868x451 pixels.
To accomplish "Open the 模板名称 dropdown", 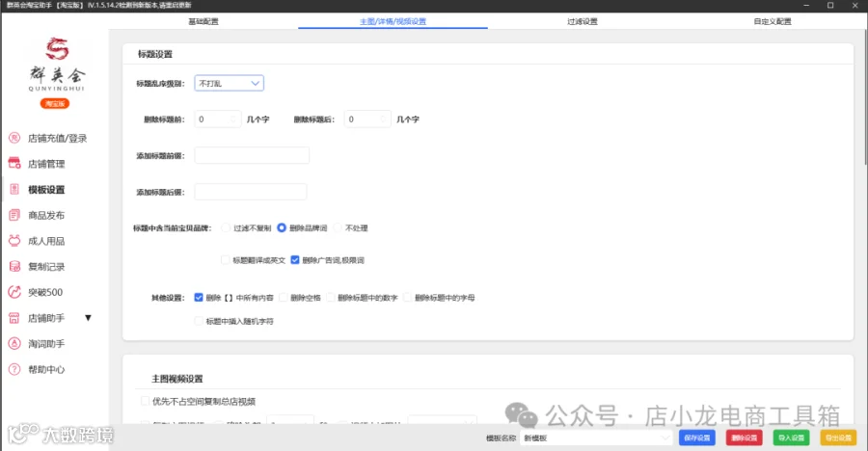I will coord(596,438).
